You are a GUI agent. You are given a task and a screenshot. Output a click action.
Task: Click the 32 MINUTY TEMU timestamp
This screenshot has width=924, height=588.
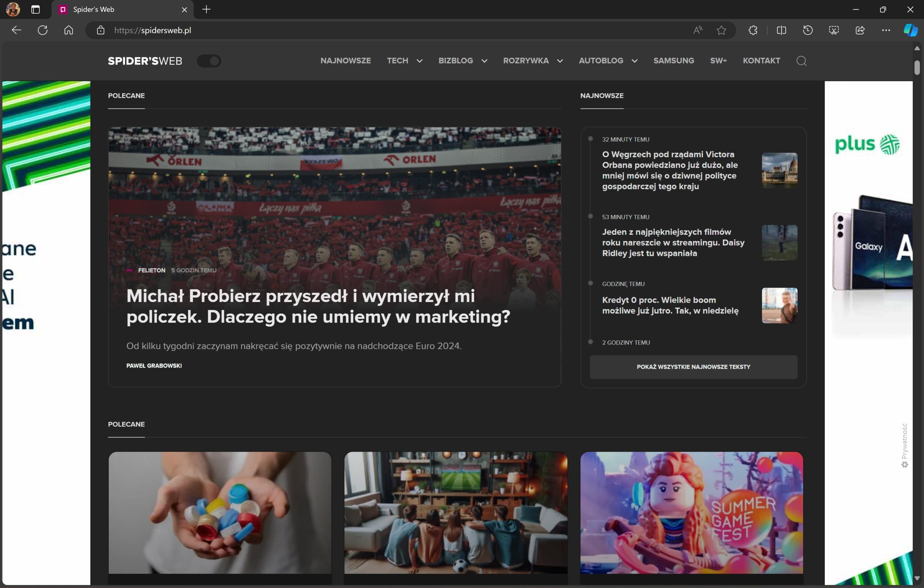[x=626, y=139]
